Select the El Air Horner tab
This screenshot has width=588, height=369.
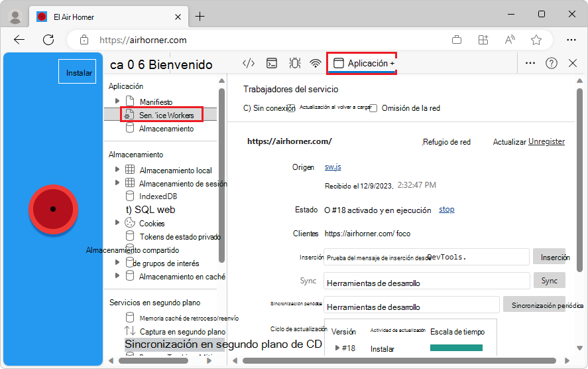[x=108, y=17]
